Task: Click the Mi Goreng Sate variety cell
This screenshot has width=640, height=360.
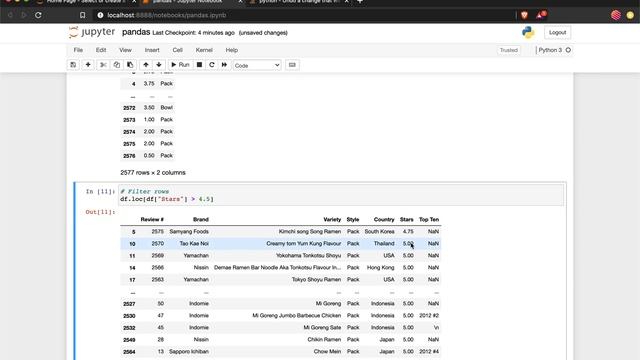Action: (x=322, y=327)
